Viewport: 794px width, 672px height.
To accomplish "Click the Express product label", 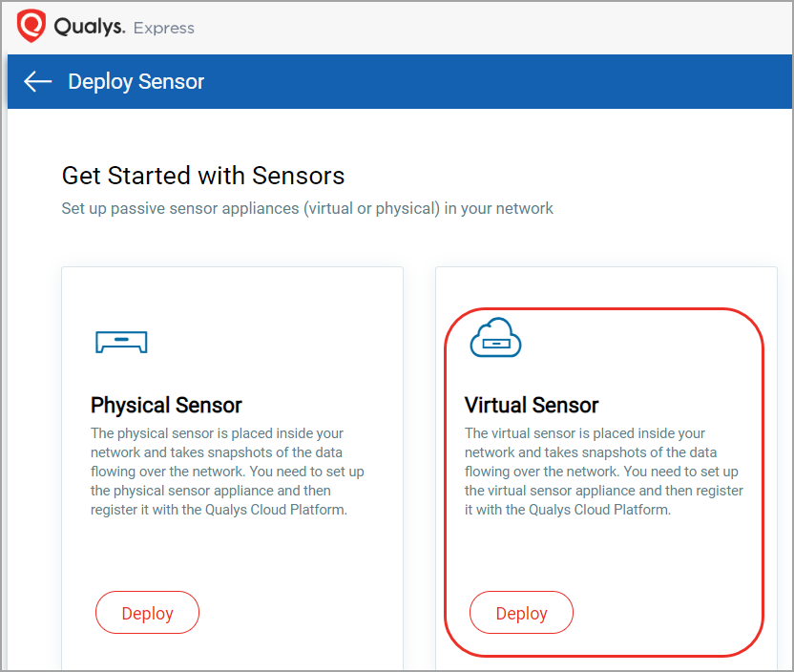I will pos(164,29).
